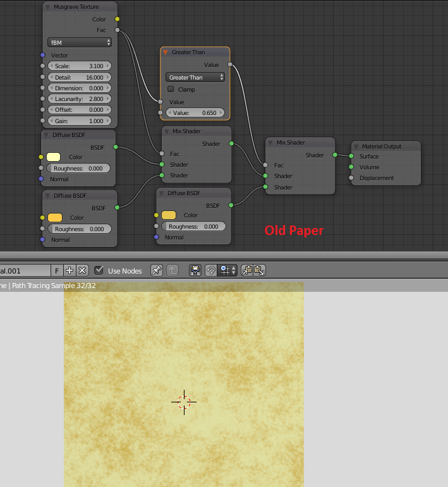Screen dimensions: 448x487
Task: Collapse the Musgrave Texture node triangle
Action: coord(48,7)
